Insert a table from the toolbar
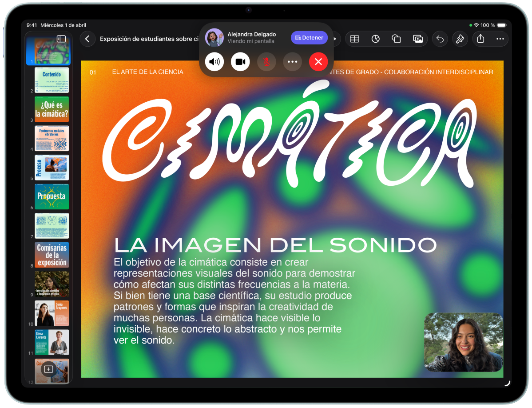Image resolution: width=532 pixels, height=408 pixels. click(354, 39)
